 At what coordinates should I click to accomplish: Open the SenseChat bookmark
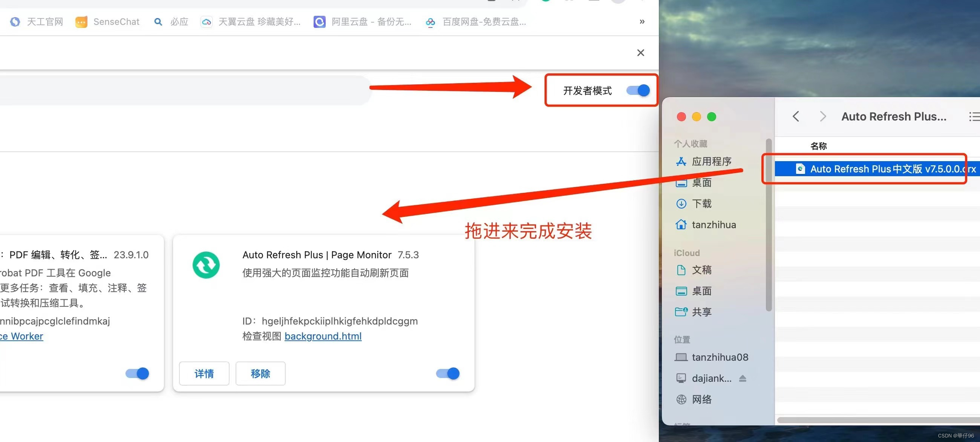pos(108,22)
